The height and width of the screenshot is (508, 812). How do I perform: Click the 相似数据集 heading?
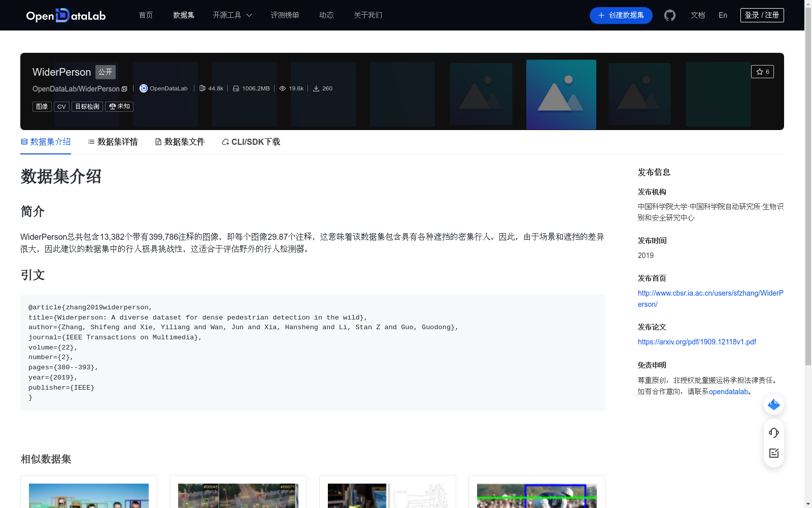point(46,459)
